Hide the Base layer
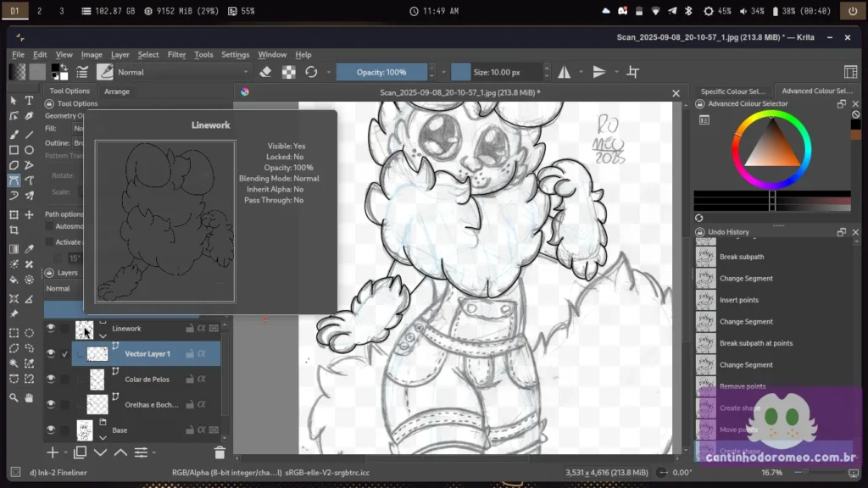 [50, 430]
